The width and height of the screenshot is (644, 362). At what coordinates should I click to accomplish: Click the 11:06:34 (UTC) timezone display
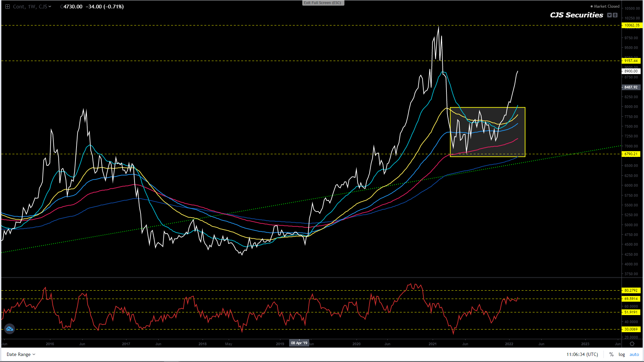coord(582,354)
